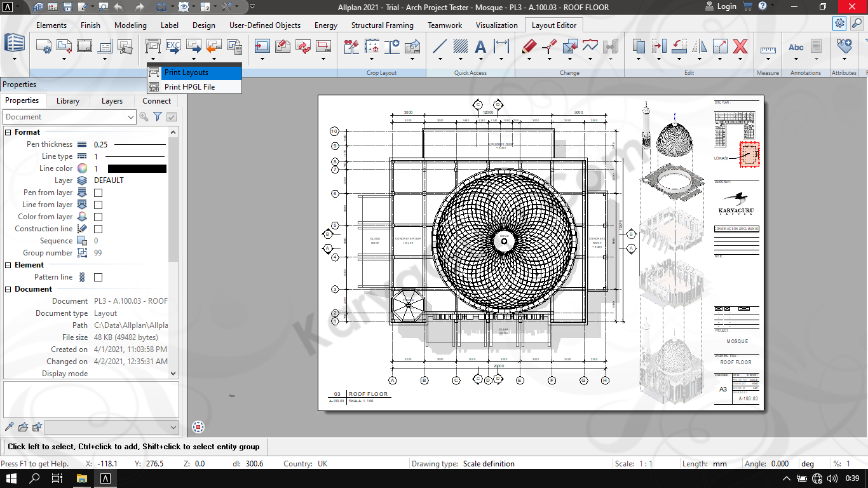Click the Hatching tool icon

pyautogui.click(x=460, y=46)
